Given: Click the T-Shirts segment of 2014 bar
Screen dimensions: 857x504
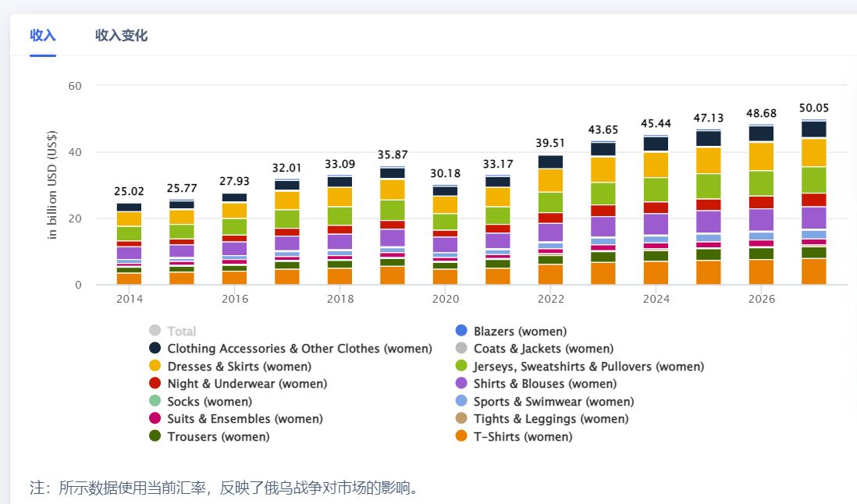Looking at the screenshot, I should (129, 279).
